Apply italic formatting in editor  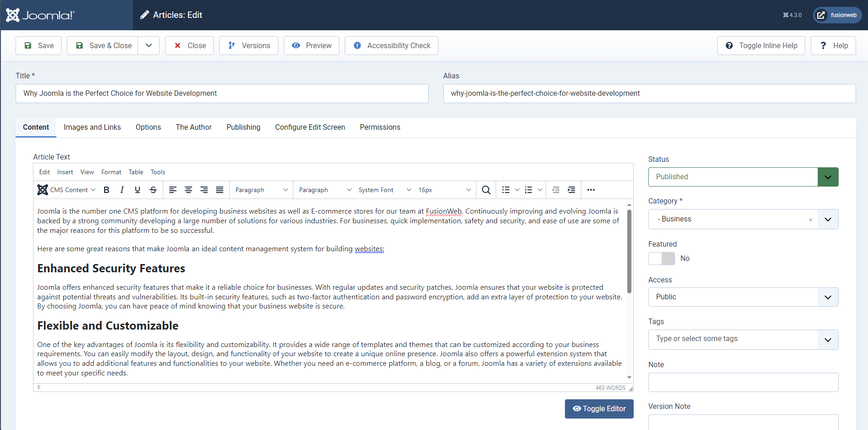click(x=122, y=190)
